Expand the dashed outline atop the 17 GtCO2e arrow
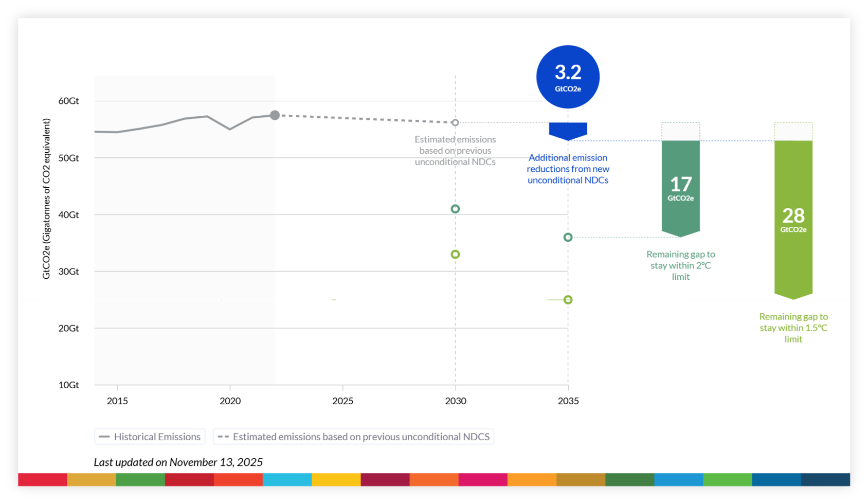This screenshot has width=868, height=504. point(680,130)
